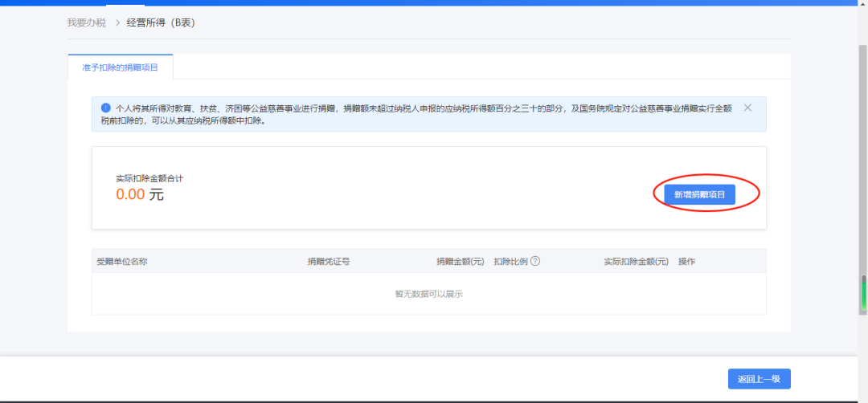Click the 操作 column header

click(687, 262)
